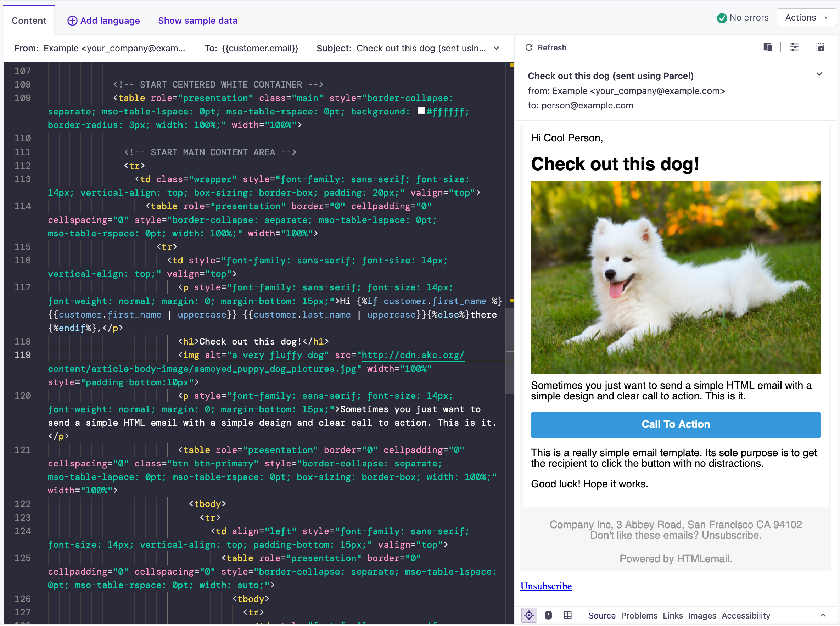Click the Source tab in the bottom panel
This screenshot has height=626, width=840.
pos(602,615)
